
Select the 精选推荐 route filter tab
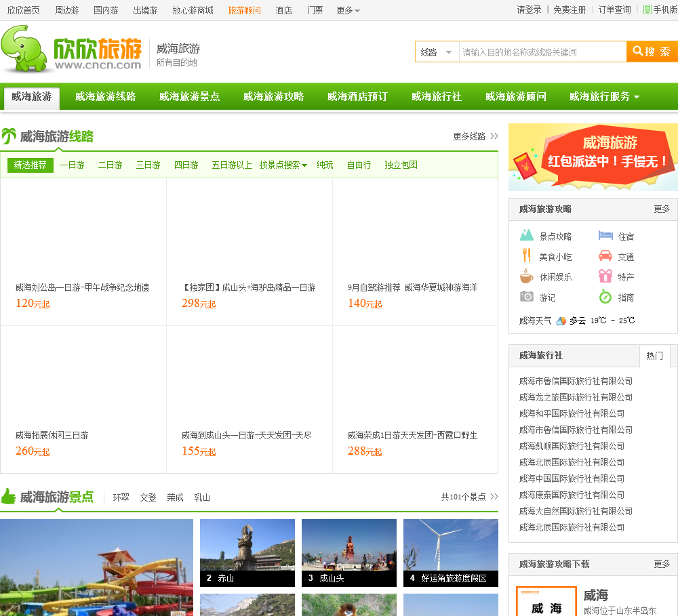click(31, 165)
